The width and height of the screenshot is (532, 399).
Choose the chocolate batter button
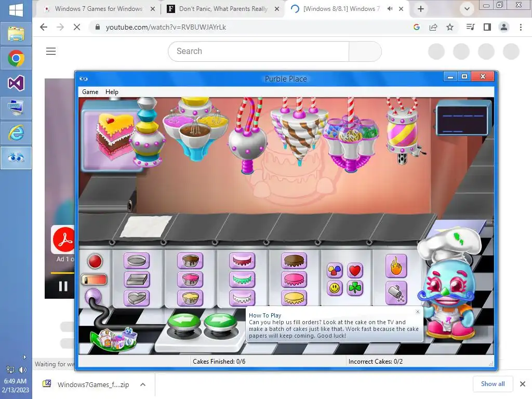tap(190, 261)
